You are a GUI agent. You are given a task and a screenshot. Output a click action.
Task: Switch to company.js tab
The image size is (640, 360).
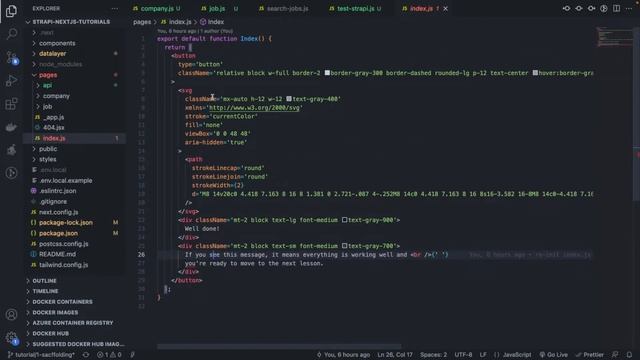coord(157,8)
